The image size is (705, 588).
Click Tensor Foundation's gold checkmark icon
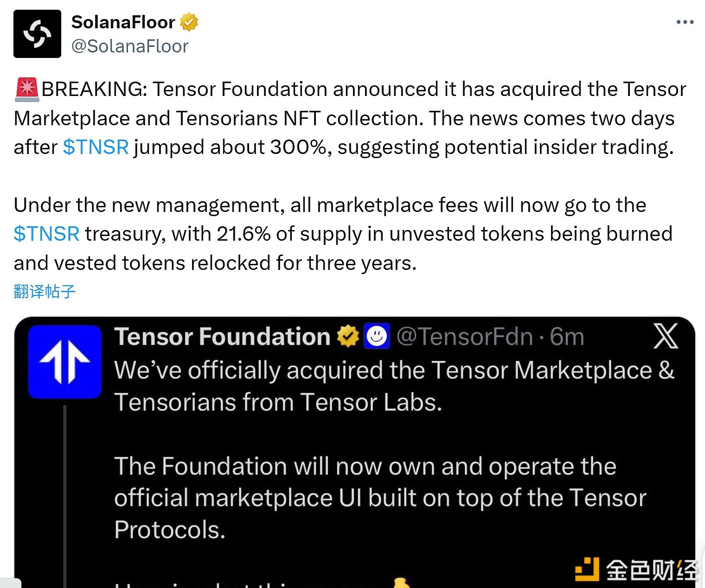coord(348,337)
